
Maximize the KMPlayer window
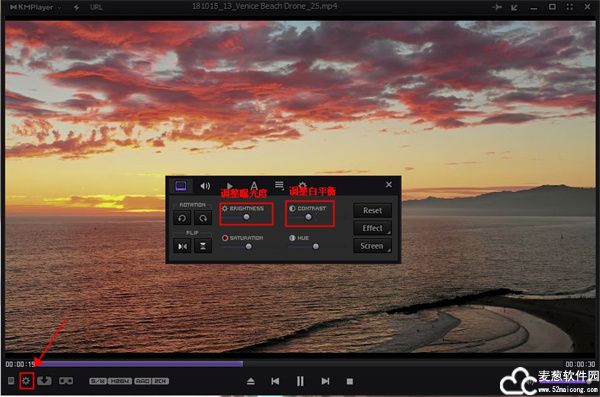552,7
